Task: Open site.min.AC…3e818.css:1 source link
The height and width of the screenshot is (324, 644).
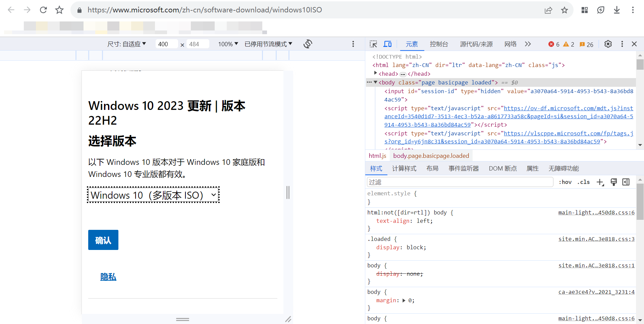Action: pos(596,265)
